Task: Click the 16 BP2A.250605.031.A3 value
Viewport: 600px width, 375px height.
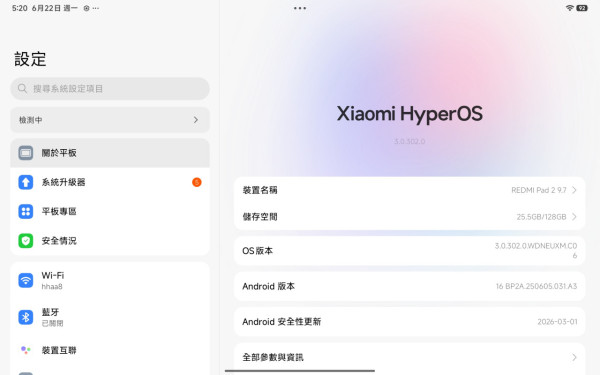Action: (536, 286)
